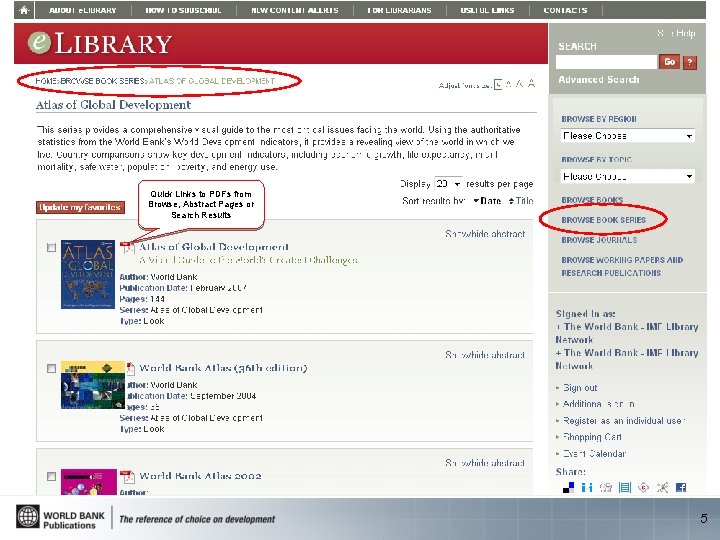Click the Go search button
Screen dimensions: 720x540
point(669,62)
